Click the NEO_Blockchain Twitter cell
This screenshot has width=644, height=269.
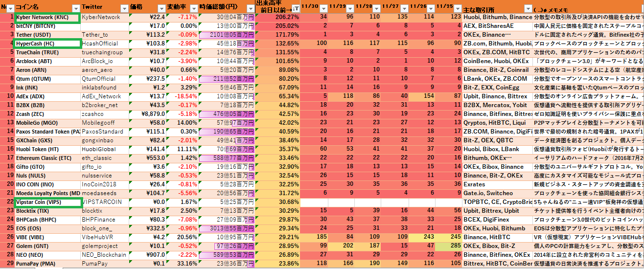pyautogui.click(x=104, y=255)
